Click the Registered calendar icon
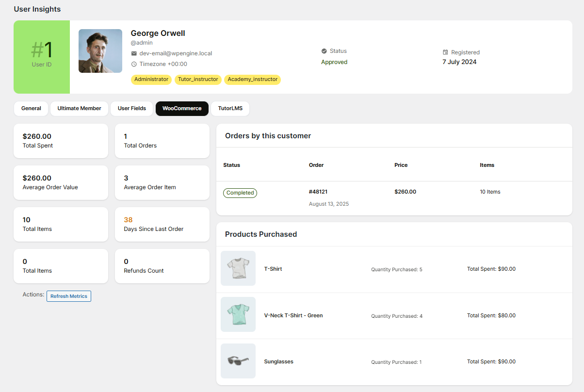 click(445, 52)
